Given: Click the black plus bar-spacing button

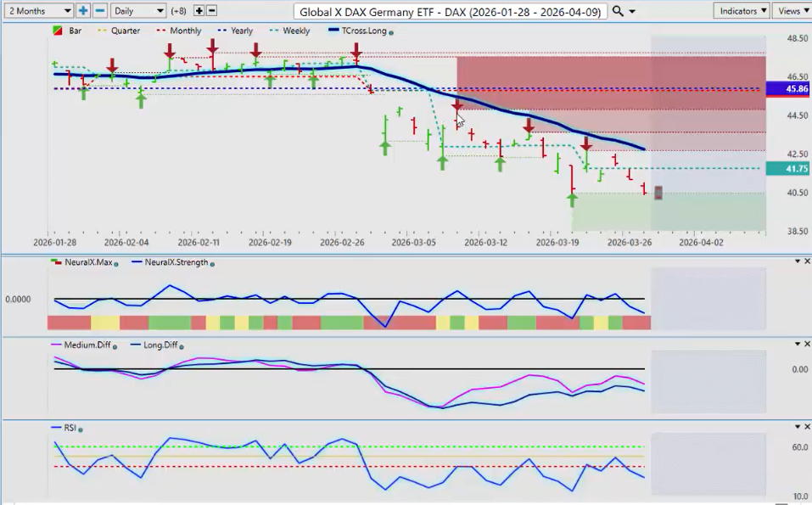Looking at the screenshot, I should click(x=199, y=11).
